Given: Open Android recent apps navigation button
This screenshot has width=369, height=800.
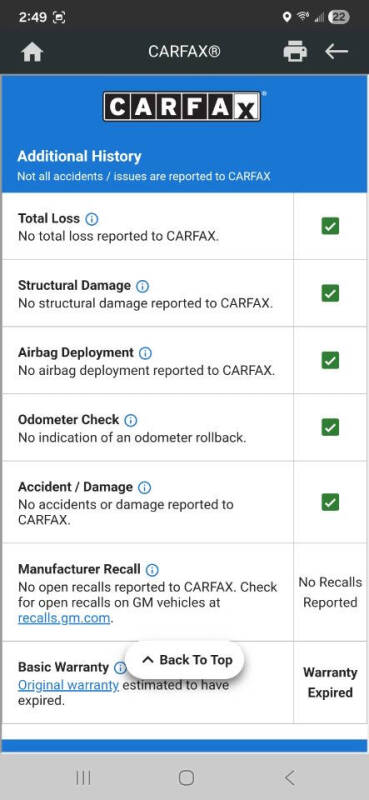Looking at the screenshot, I should point(83,778).
